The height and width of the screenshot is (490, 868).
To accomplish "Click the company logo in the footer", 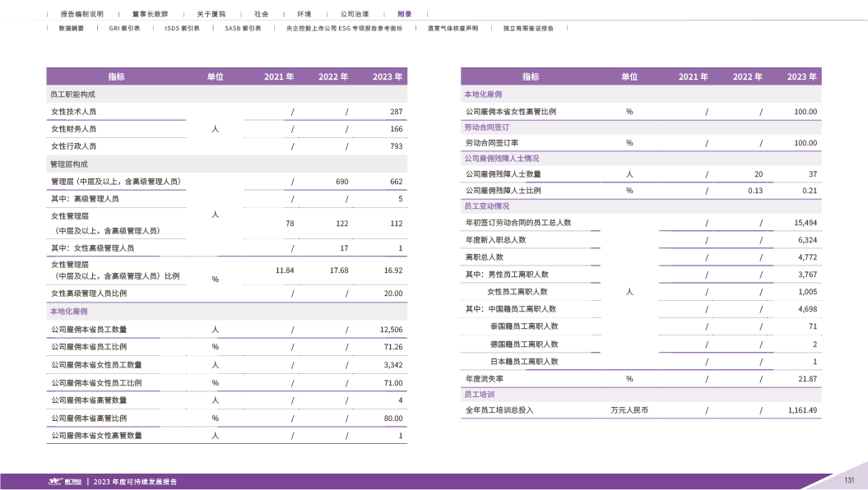I will 63,481.
